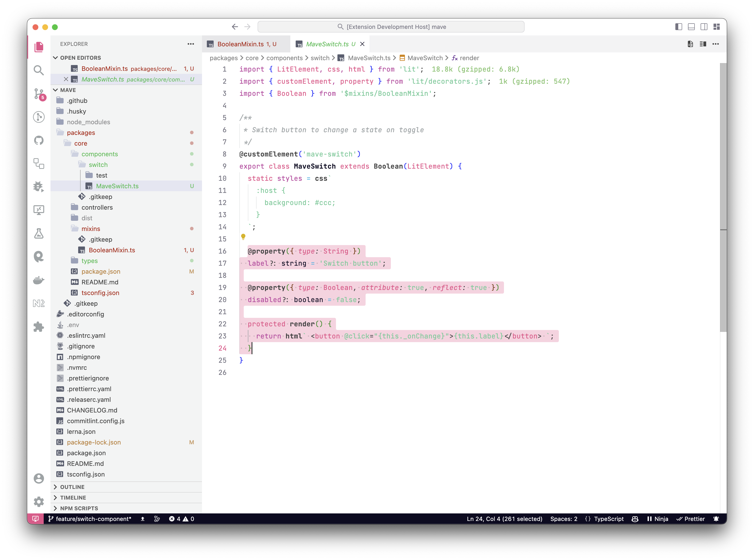Open editor more actions ellipsis
754x560 pixels.
pos(716,44)
